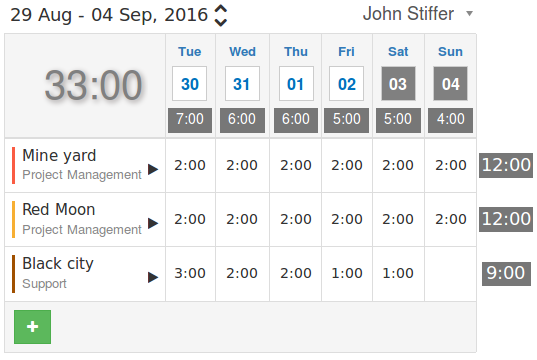The width and height of the screenshot is (537, 360).
Task: Start timer for Black city Support
Action: click(153, 277)
